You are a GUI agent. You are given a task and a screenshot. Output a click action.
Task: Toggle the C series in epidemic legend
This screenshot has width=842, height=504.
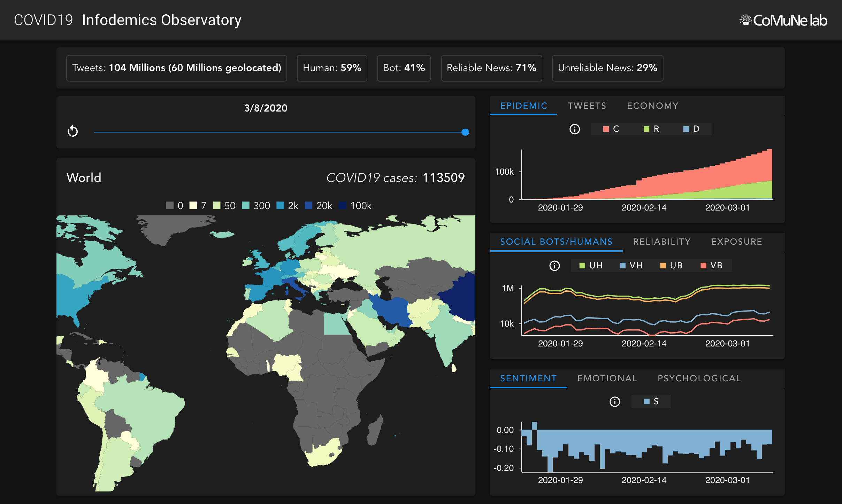(611, 129)
